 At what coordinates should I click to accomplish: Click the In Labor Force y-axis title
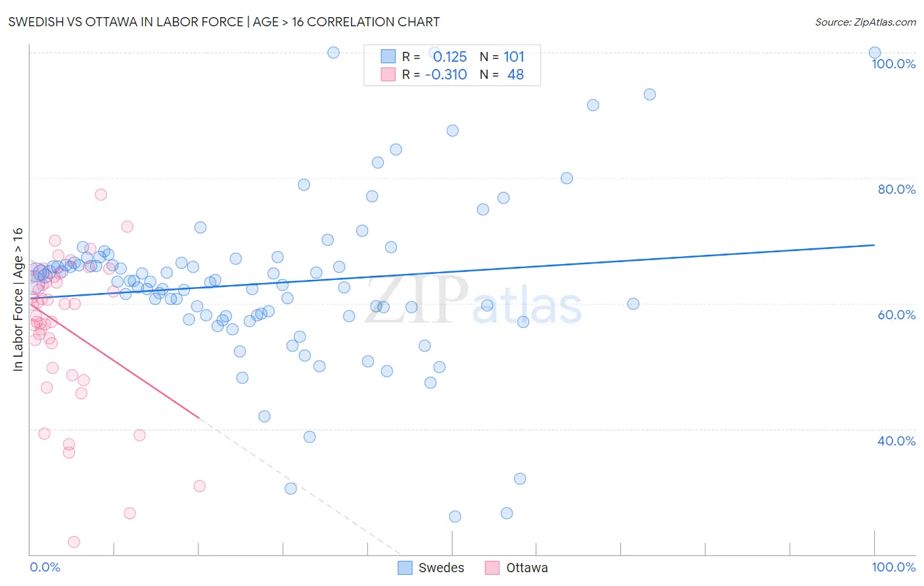18,300
